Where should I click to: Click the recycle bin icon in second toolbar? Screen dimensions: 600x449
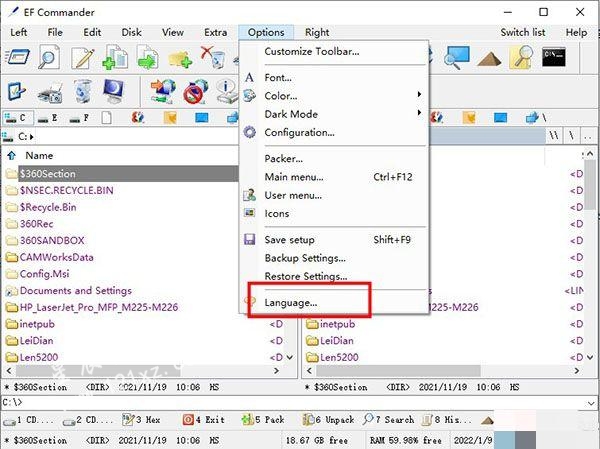click(83, 91)
